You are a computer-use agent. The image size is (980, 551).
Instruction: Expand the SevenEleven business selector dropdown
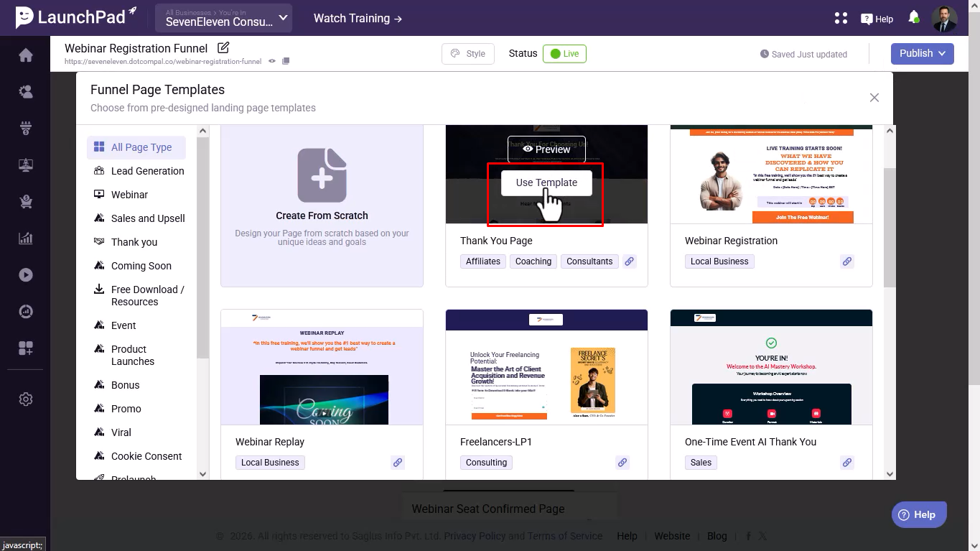coord(223,18)
